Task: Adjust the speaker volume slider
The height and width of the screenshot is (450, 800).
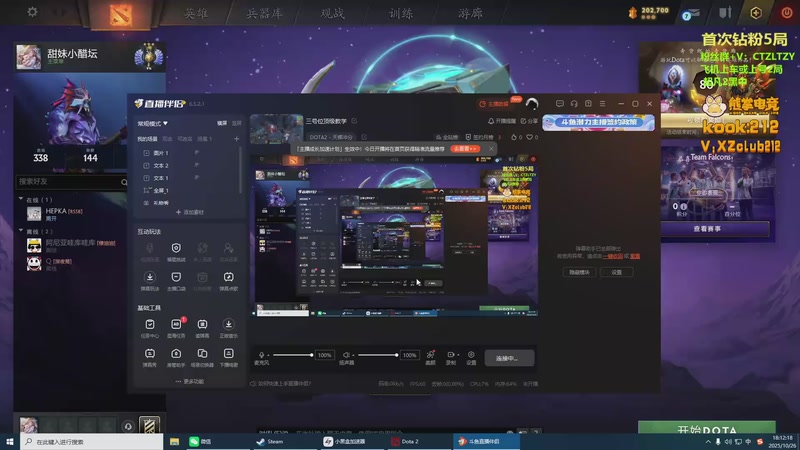Action: [x=378, y=355]
